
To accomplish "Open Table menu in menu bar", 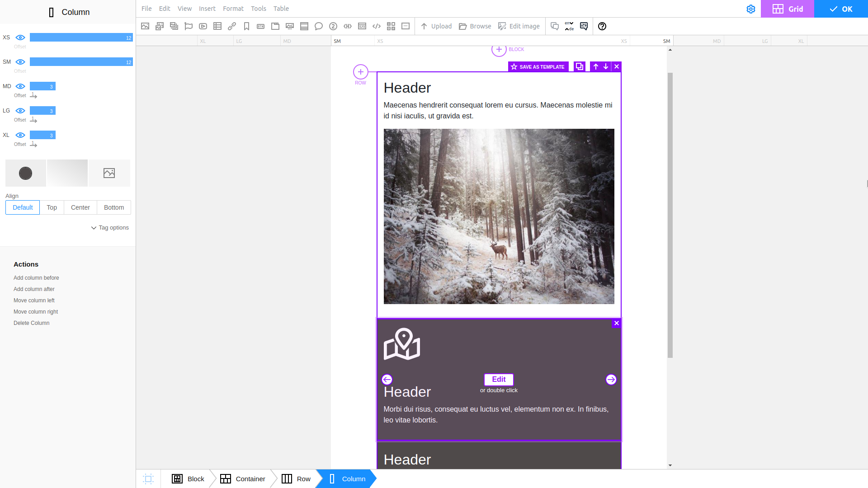I will 280,8.
